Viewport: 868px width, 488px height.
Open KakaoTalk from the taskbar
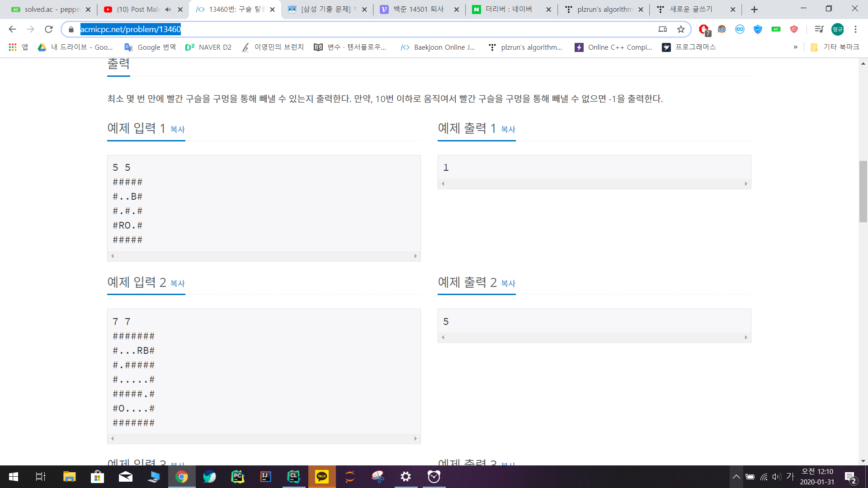click(x=322, y=477)
